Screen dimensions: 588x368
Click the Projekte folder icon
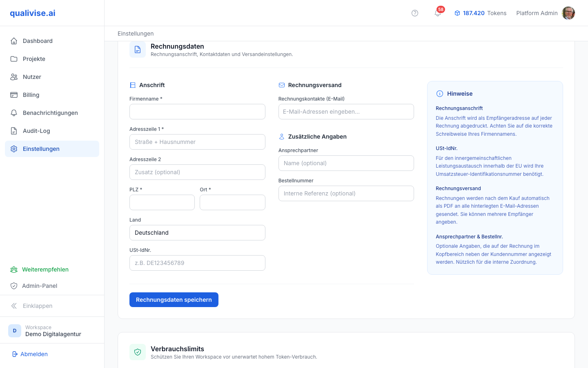coord(14,59)
